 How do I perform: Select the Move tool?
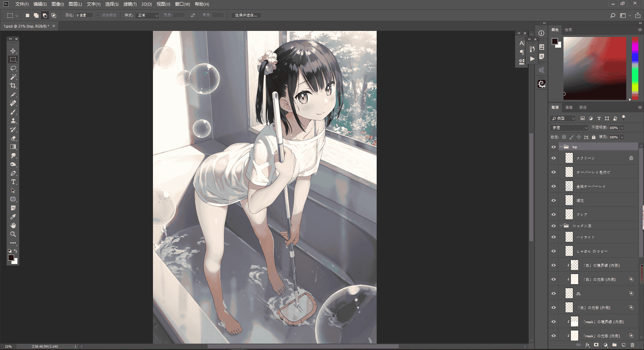click(13, 51)
